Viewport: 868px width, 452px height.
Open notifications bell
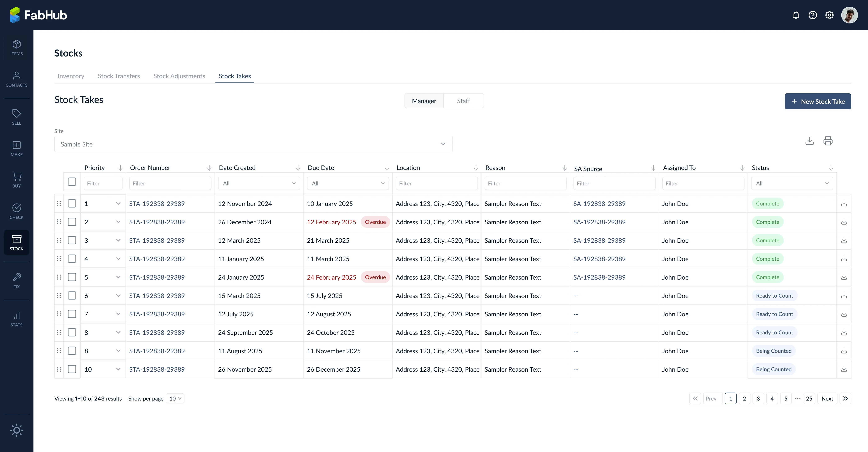coord(796,15)
